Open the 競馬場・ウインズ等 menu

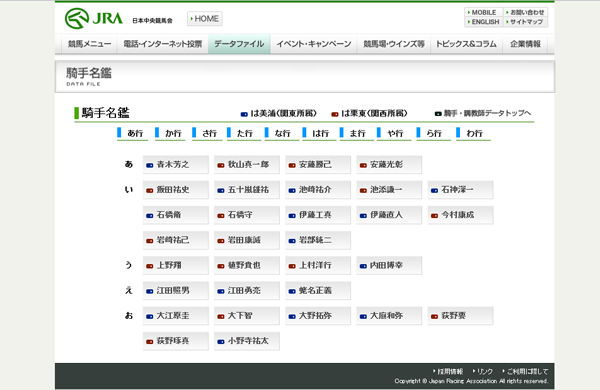394,44
